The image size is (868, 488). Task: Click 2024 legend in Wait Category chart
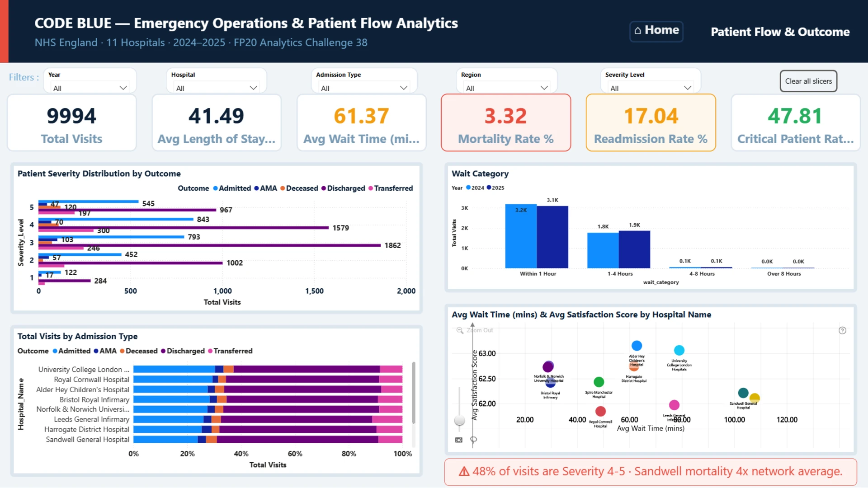(475, 188)
